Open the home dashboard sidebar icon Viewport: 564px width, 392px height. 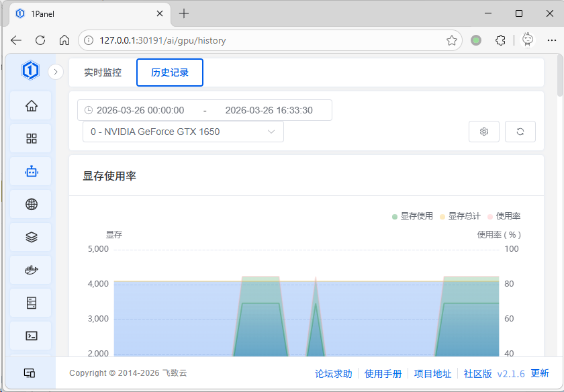31,106
